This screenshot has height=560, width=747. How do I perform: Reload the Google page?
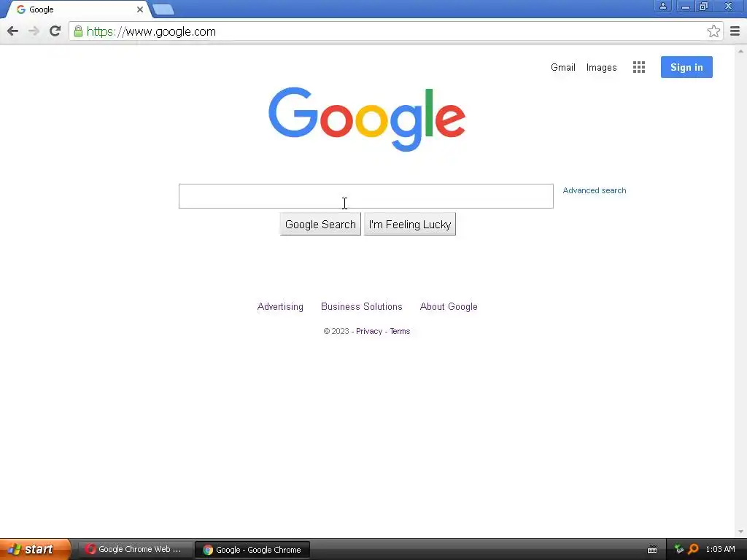coord(55,31)
